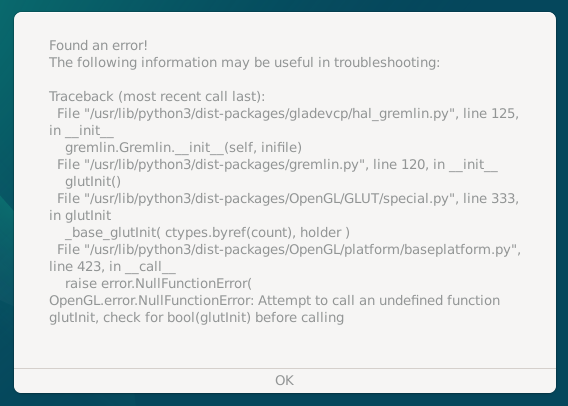568x406 pixels.
Task: Click empty dialog area beneath the traceback text
Action: 285,346
